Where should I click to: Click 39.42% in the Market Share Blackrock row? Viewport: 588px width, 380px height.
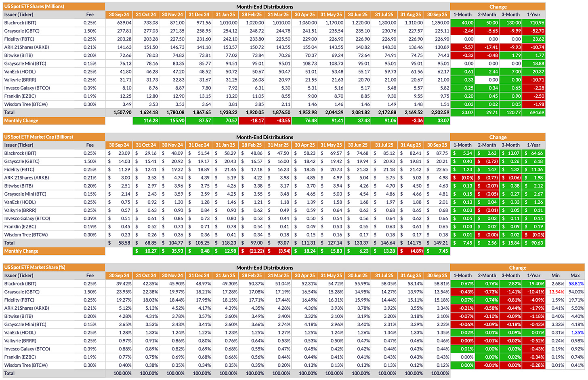pos(124,284)
